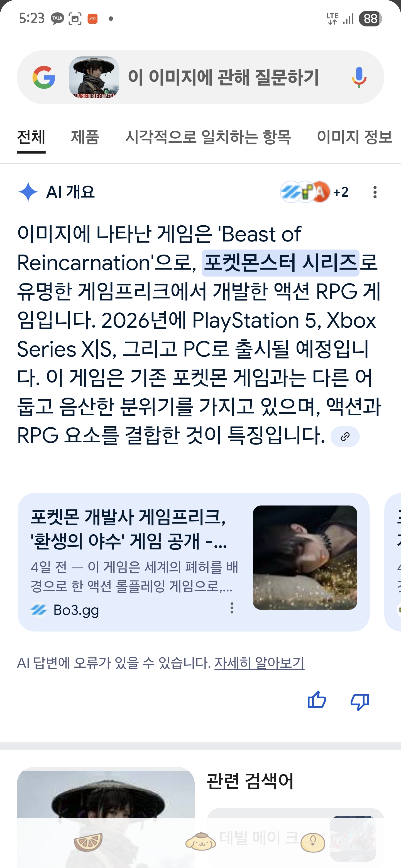The height and width of the screenshot is (868, 401).
Task: Open the searched image thumbnail in search bar
Action: (94, 77)
